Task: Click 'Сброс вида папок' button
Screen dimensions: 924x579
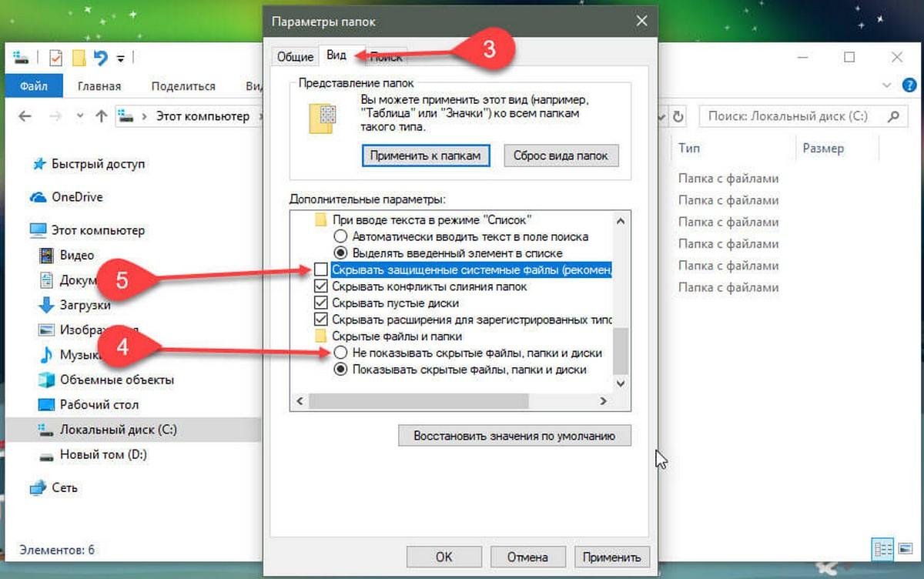Action: [x=561, y=156]
